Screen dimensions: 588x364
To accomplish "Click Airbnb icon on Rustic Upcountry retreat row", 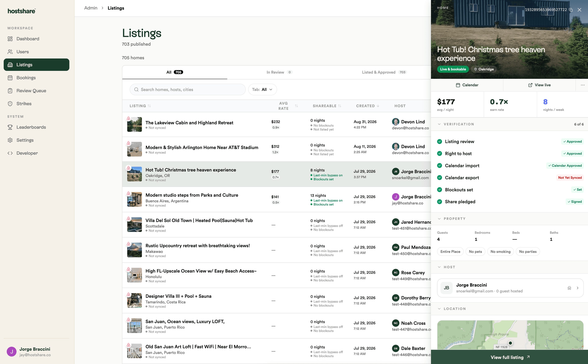I will (129, 244).
